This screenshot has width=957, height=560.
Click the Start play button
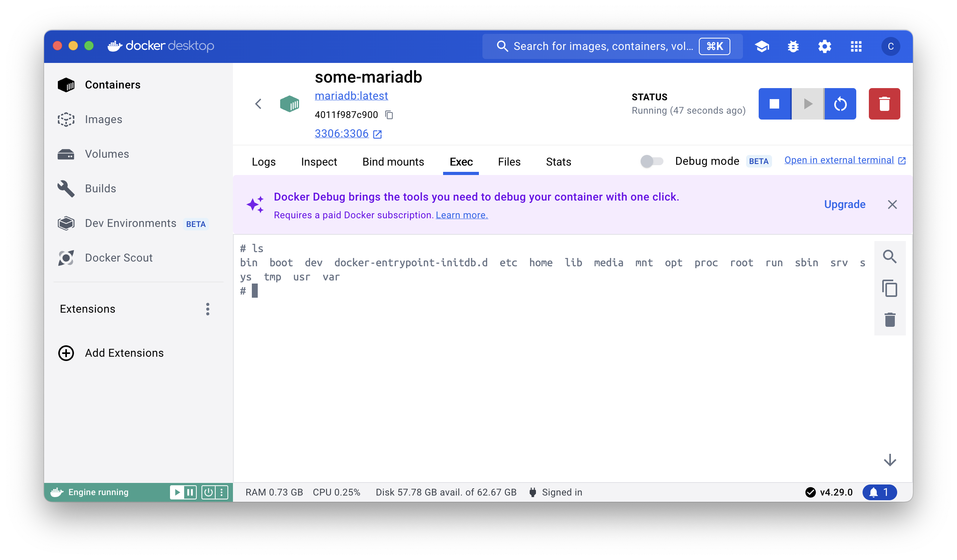tap(807, 104)
